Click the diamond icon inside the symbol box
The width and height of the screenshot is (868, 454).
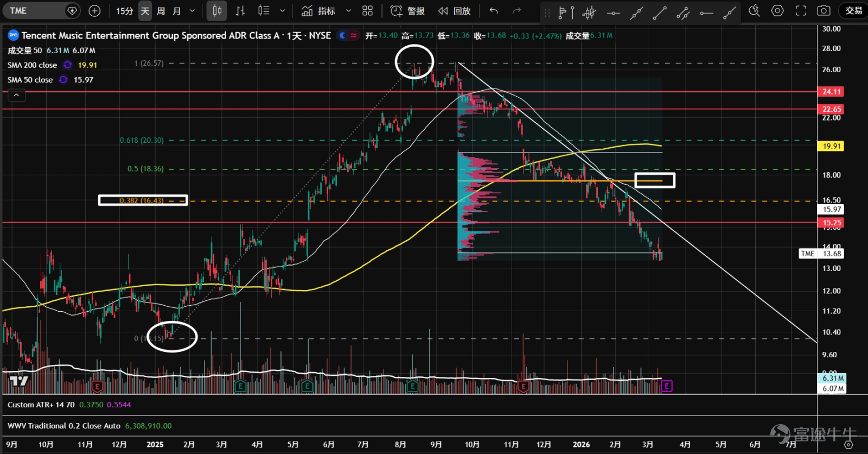click(72, 10)
